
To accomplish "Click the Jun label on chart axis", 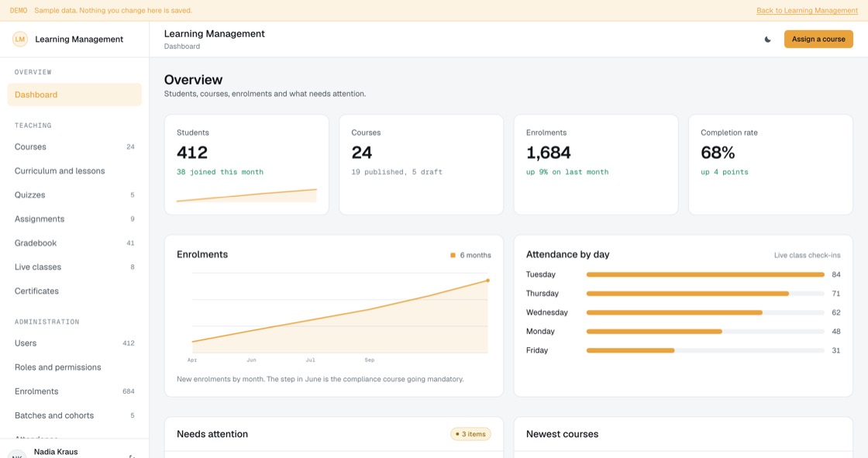I will coord(251,360).
